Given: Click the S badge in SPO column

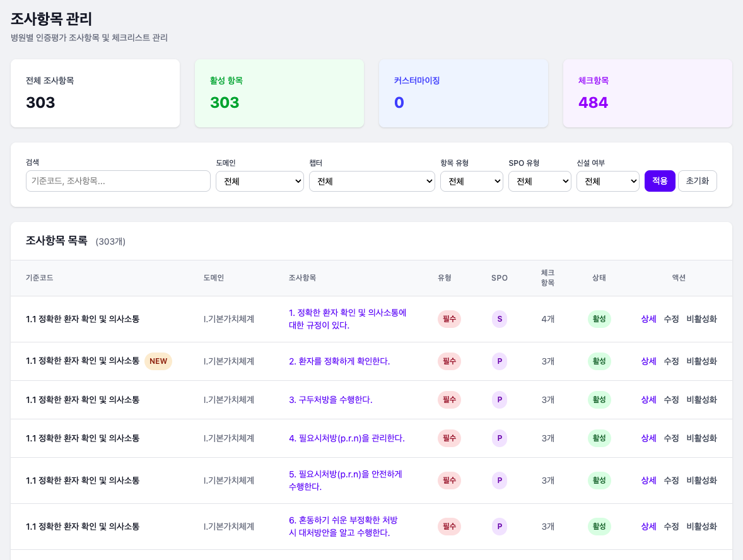Looking at the screenshot, I should pos(500,319).
